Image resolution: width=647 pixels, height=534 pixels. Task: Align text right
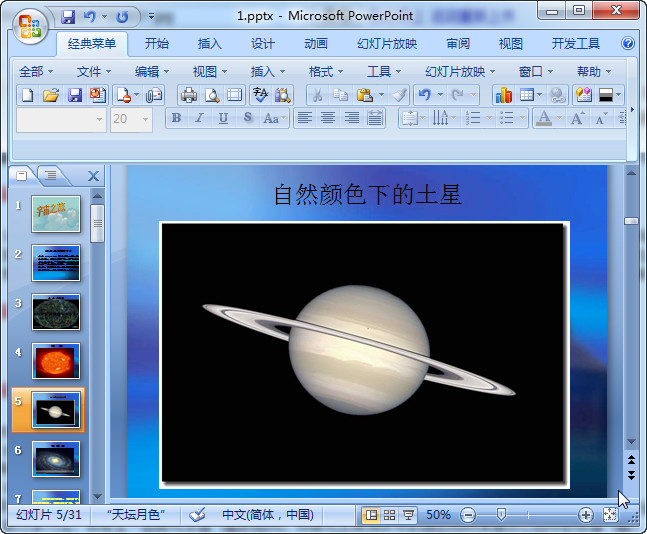click(x=352, y=118)
